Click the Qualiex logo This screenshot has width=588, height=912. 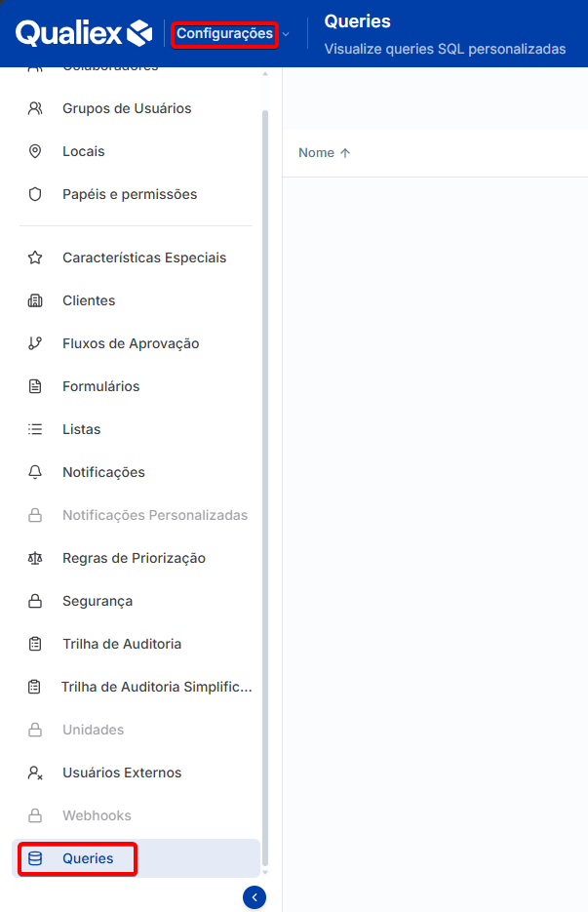pyautogui.click(x=84, y=33)
